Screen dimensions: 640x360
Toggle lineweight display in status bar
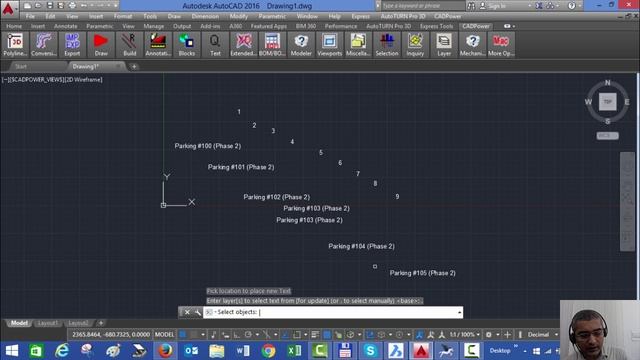(x=315, y=335)
